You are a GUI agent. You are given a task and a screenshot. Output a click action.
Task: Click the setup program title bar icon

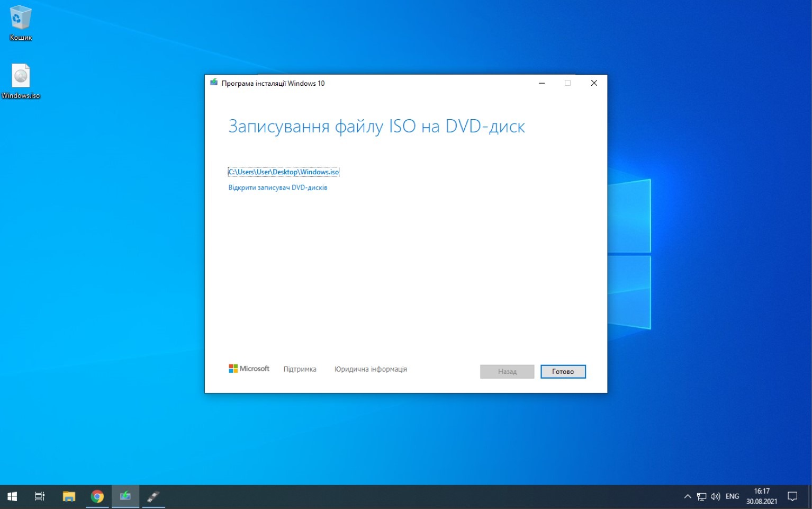pos(214,83)
